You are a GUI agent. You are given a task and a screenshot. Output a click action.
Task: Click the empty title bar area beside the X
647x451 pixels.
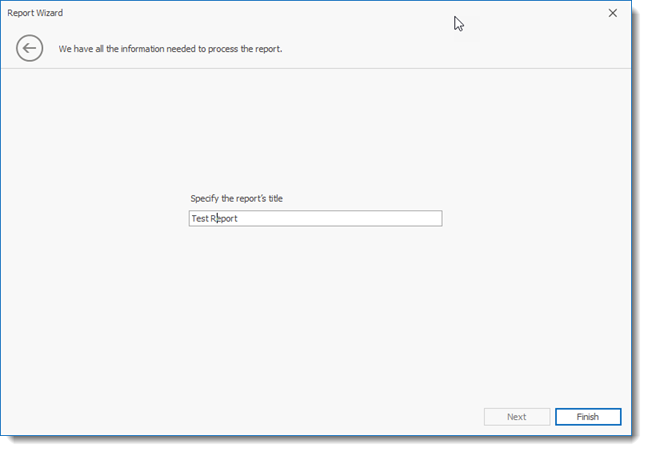[x=540, y=13]
